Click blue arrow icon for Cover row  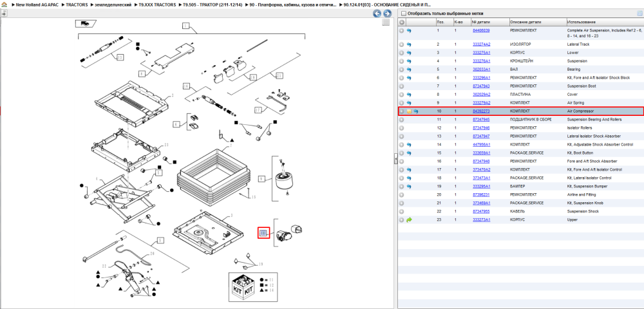[x=409, y=95]
